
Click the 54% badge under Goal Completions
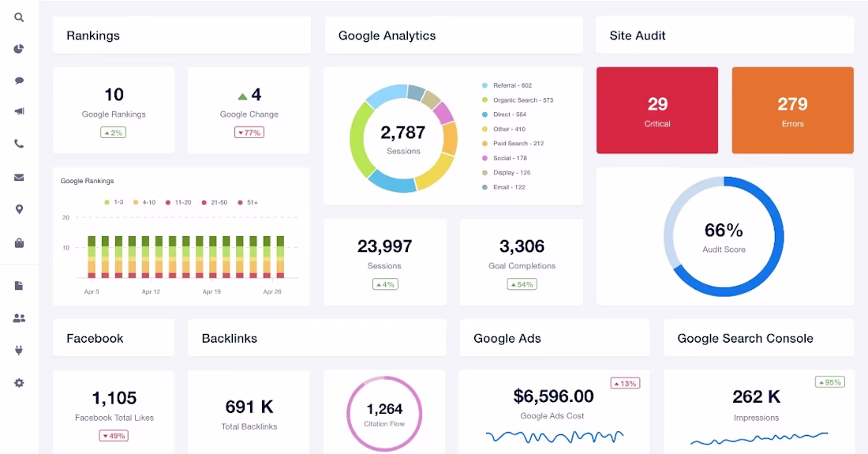pos(522,284)
